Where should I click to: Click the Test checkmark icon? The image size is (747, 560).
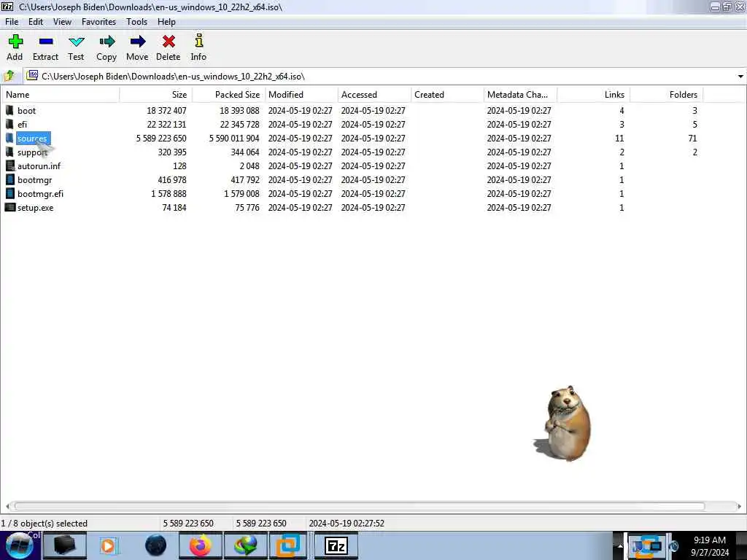click(76, 42)
